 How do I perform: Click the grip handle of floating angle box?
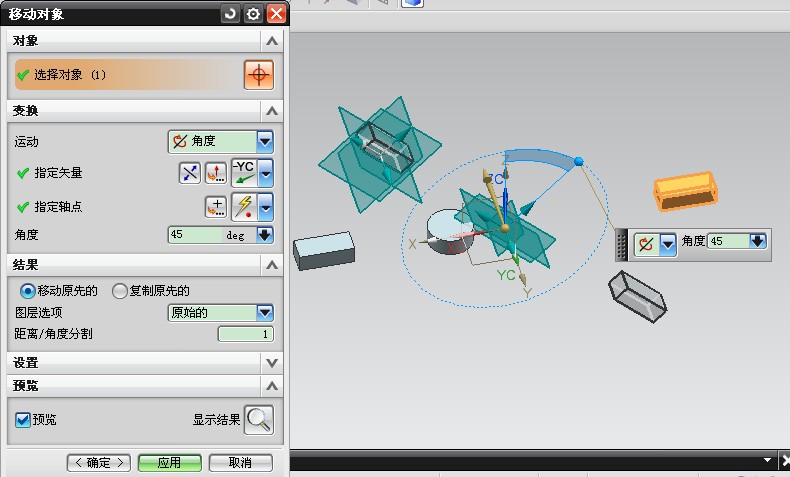(x=622, y=245)
